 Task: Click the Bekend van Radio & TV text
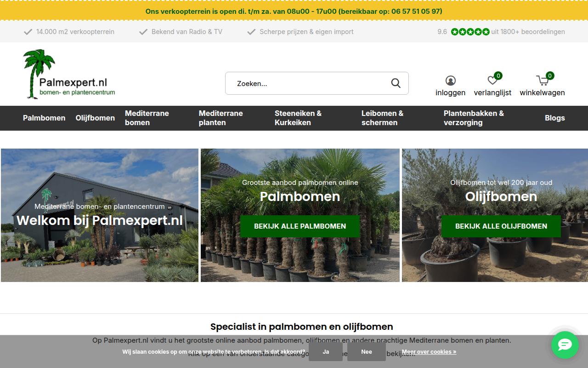[187, 32]
